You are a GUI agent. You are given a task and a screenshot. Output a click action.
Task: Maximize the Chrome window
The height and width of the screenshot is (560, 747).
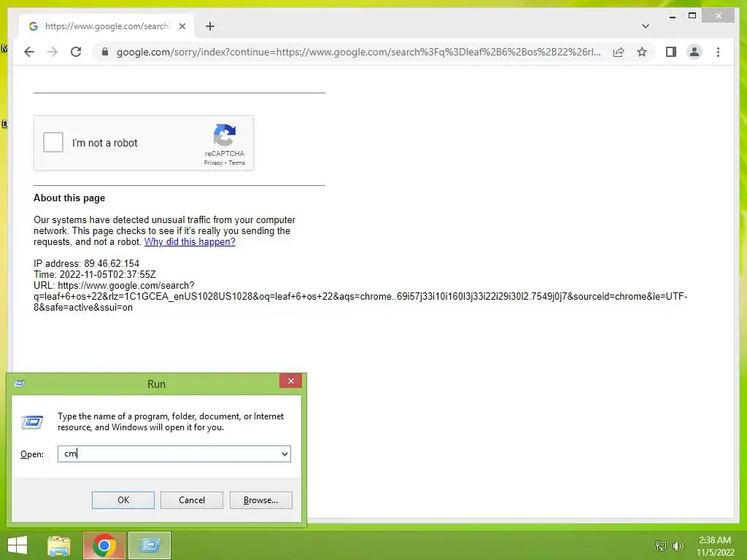coord(692,16)
